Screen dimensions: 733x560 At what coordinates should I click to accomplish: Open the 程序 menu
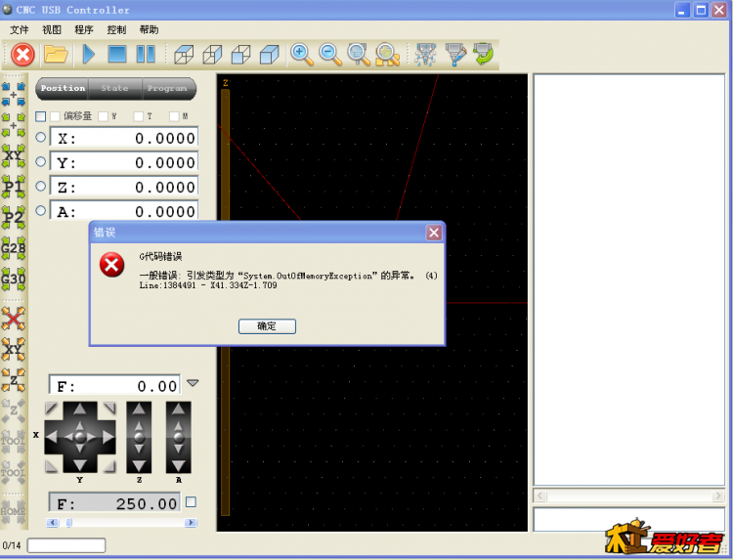[x=84, y=30]
